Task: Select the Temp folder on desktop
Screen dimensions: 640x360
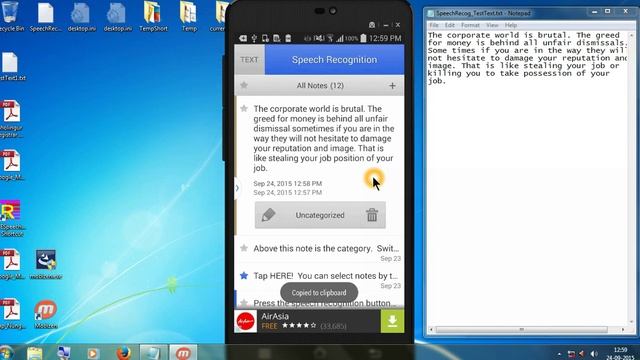Action: [189, 16]
